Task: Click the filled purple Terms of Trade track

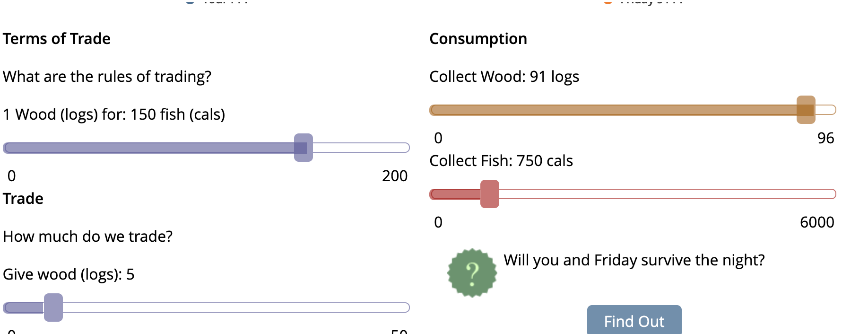Action: (148, 148)
